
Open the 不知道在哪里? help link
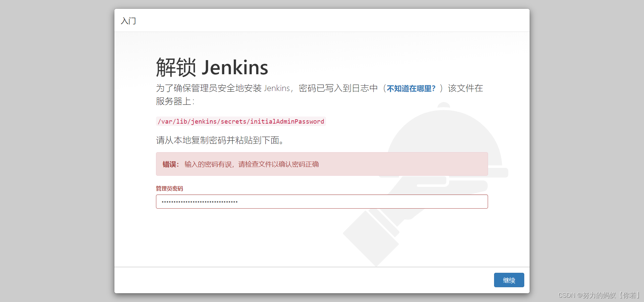(x=411, y=88)
